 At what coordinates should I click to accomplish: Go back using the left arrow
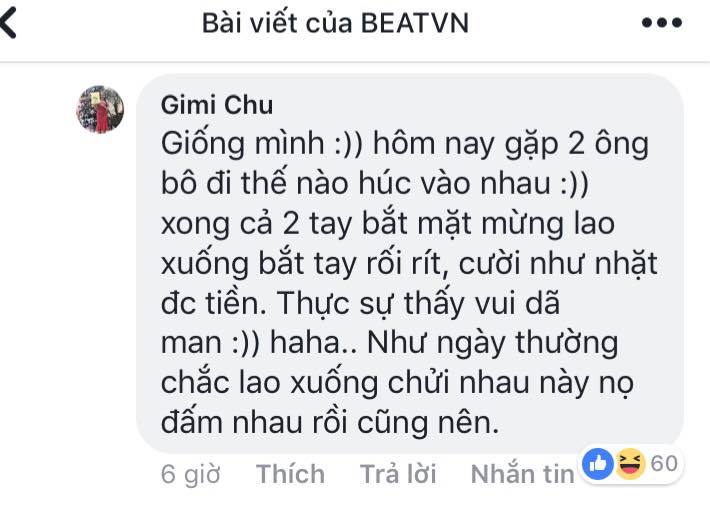coord(8,23)
